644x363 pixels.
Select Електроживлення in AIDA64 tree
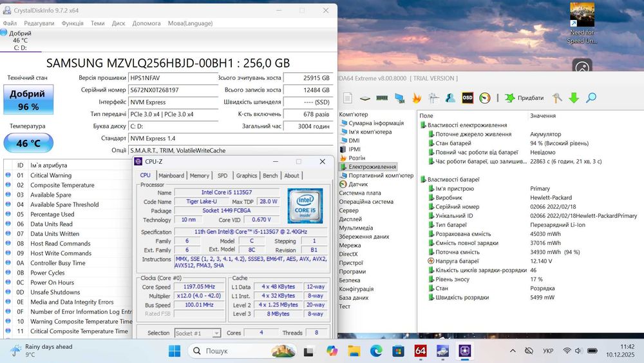pos(372,166)
